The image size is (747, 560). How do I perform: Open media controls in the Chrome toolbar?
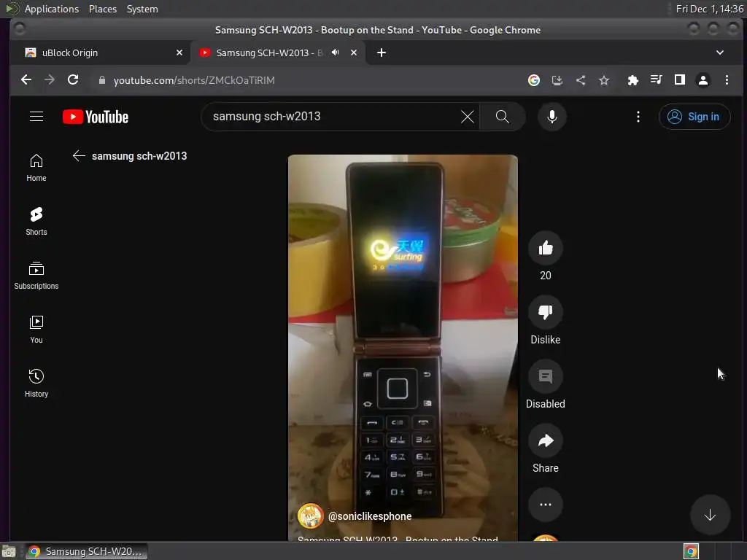pyautogui.click(x=656, y=80)
